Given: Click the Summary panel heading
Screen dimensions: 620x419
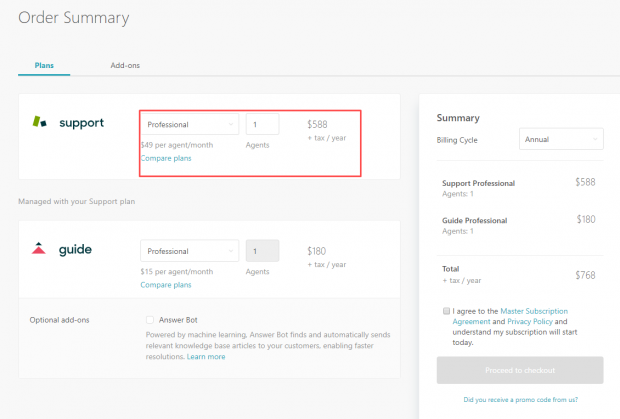Looking at the screenshot, I should click(458, 118).
